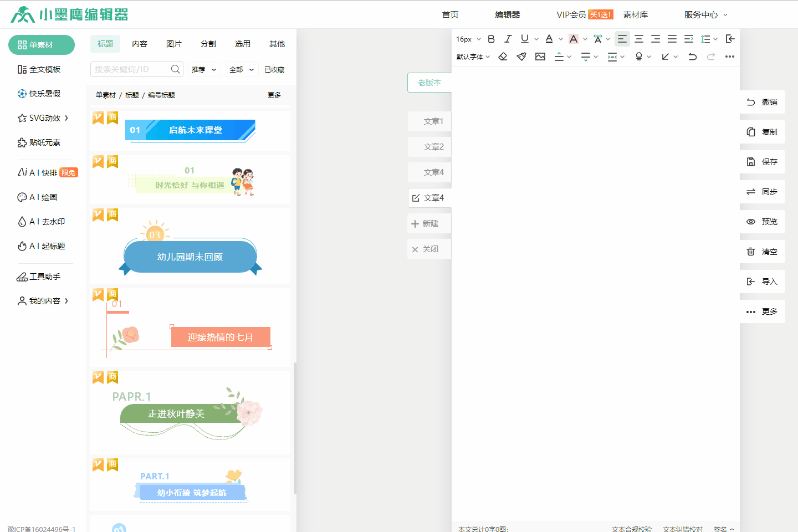
Task: Click the 老版本 button
Action: 429,83
